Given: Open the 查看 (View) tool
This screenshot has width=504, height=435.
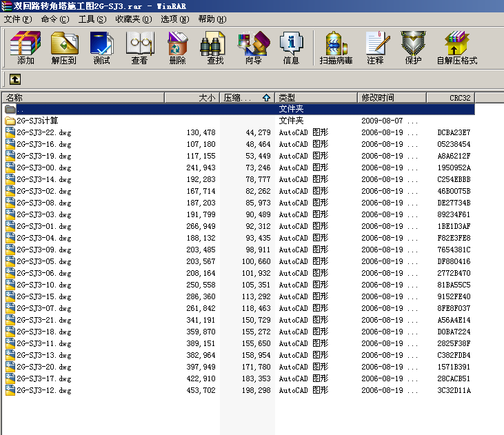Looking at the screenshot, I should [x=139, y=48].
